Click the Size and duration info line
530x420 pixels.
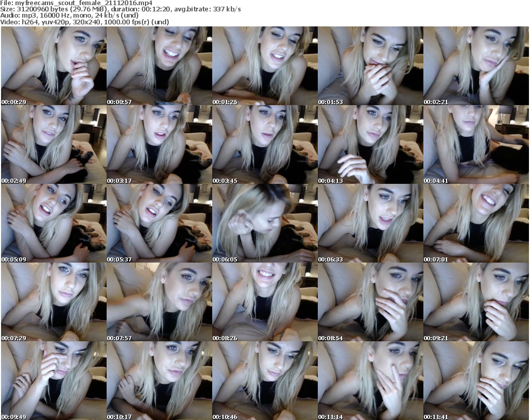(x=121, y=9)
